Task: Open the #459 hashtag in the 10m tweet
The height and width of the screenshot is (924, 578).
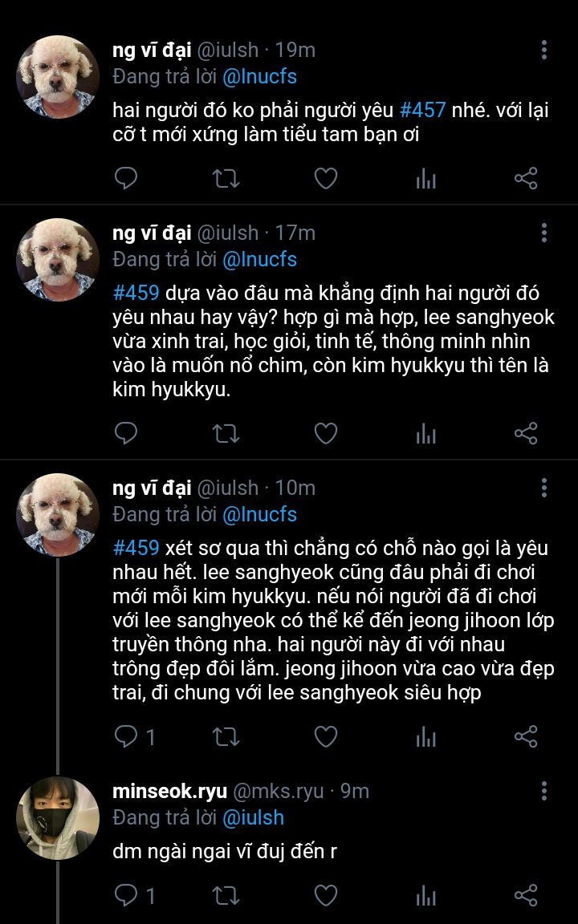Action: tap(136, 548)
